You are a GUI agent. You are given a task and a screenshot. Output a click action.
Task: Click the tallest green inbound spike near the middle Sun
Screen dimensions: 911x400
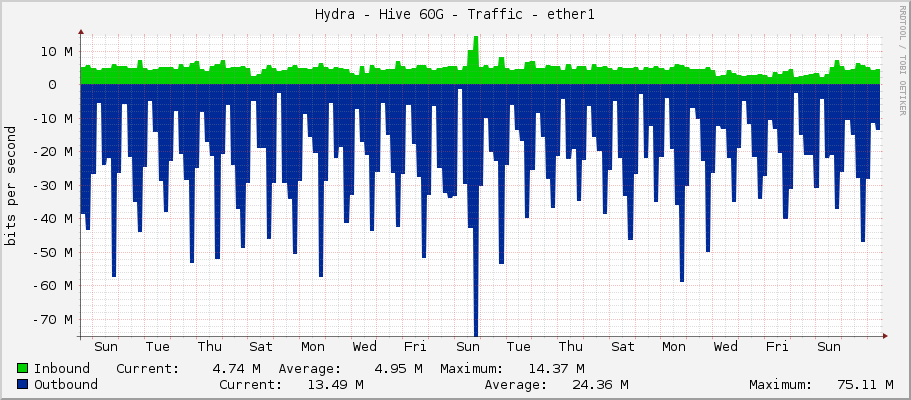click(x=475, y=60)
